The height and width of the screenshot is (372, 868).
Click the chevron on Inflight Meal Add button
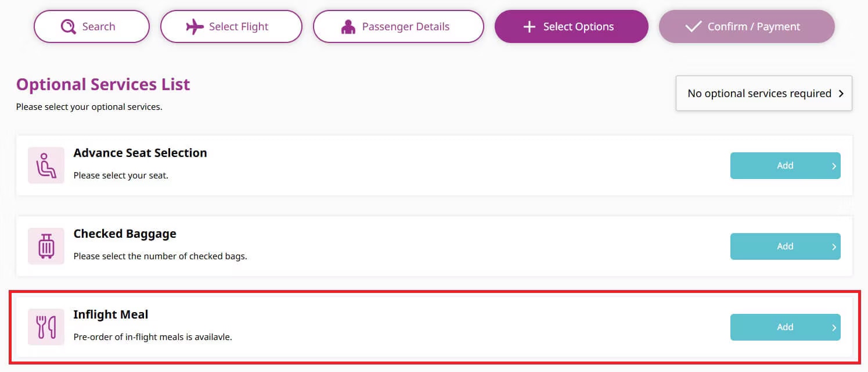(834, 328)
